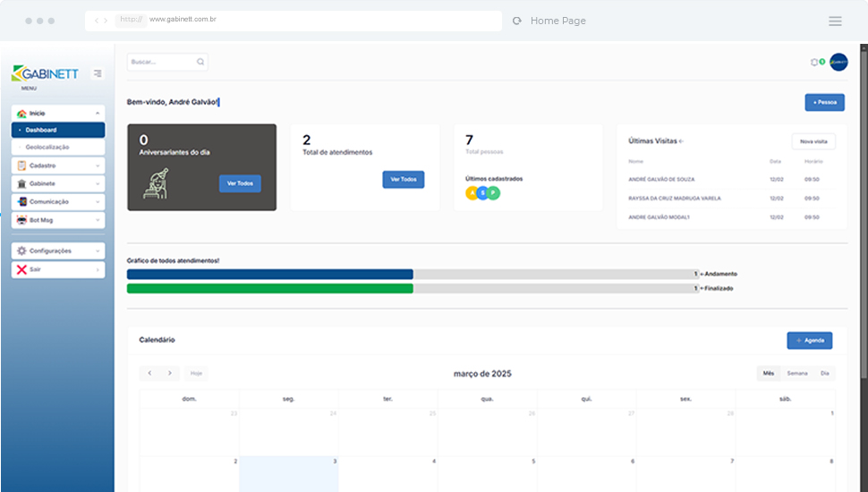Image resolution: width=868 pixels, height=492 pixels.
Task: Open the browser hamburger menu
Action: 835,21
